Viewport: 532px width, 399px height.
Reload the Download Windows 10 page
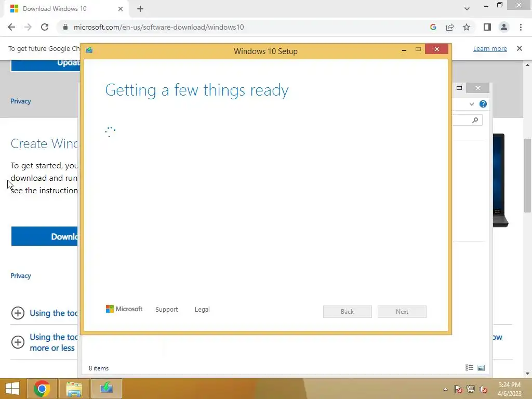[45, 27]
